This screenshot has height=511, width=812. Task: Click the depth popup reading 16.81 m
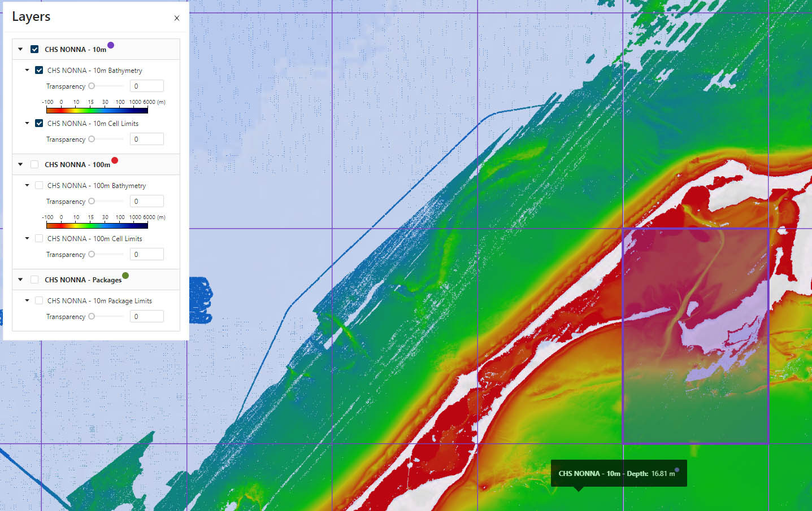619,474
